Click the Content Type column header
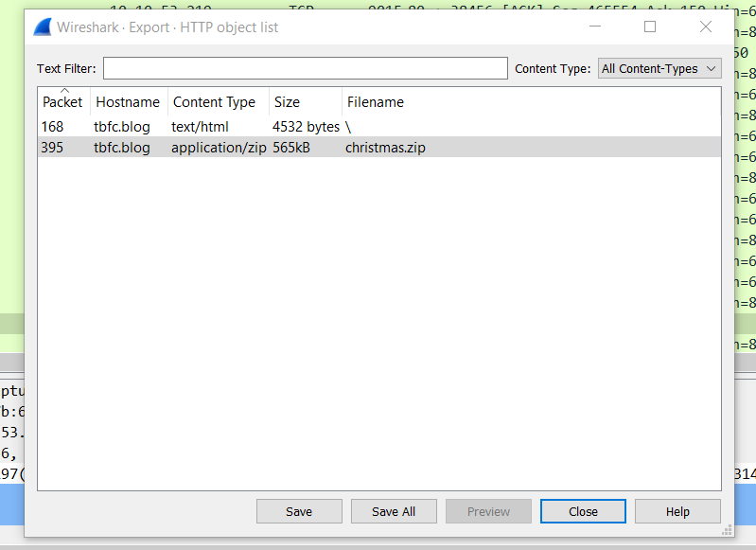Screen dimensions: 756x550 (x=214, y=102)
